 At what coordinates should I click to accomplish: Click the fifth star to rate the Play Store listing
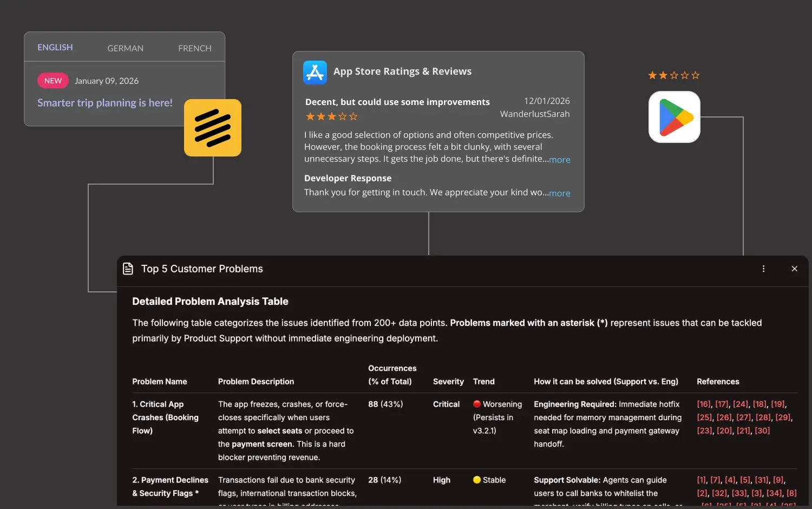click(697, 75)
